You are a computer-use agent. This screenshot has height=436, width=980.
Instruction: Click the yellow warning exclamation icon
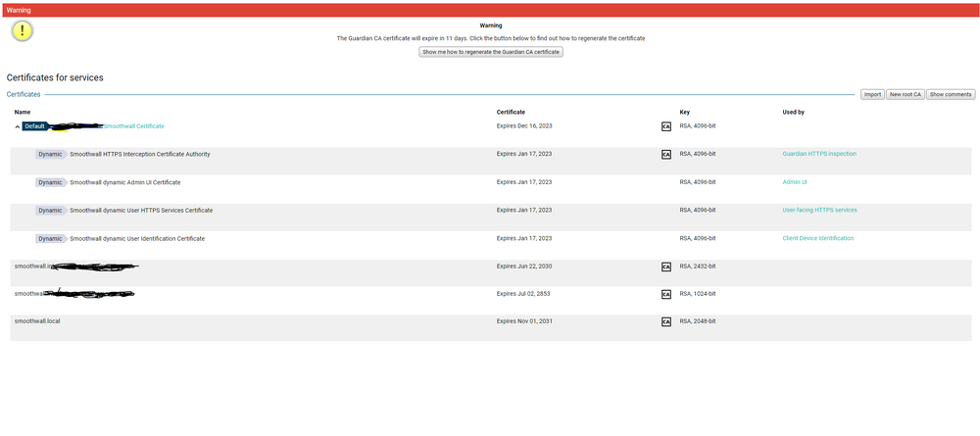pos(23,30)
